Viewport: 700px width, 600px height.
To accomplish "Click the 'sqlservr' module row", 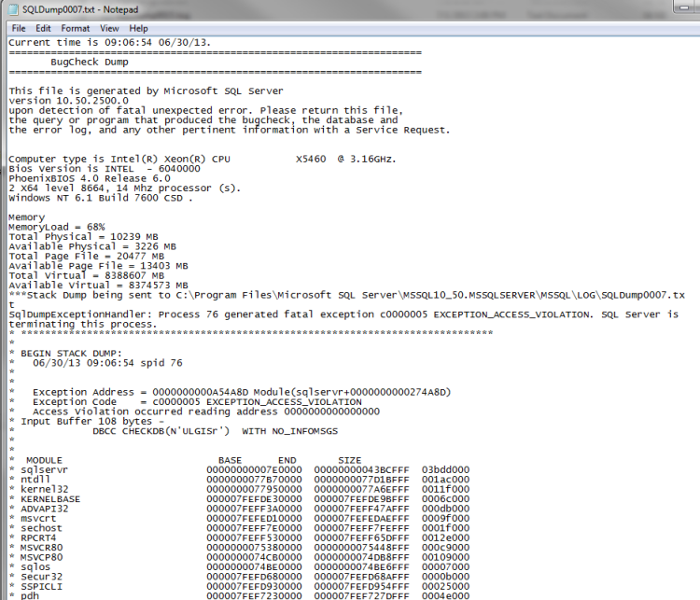I will point(239,470).
